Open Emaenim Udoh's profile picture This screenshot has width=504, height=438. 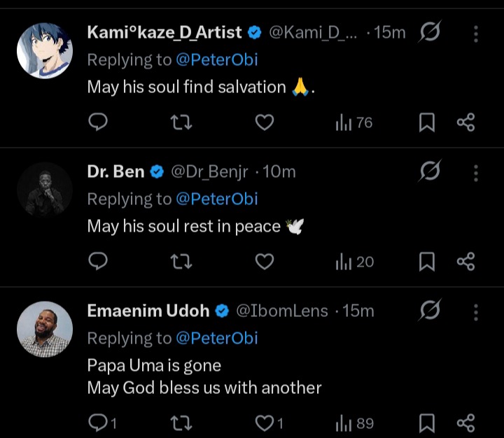click(45, 330)
